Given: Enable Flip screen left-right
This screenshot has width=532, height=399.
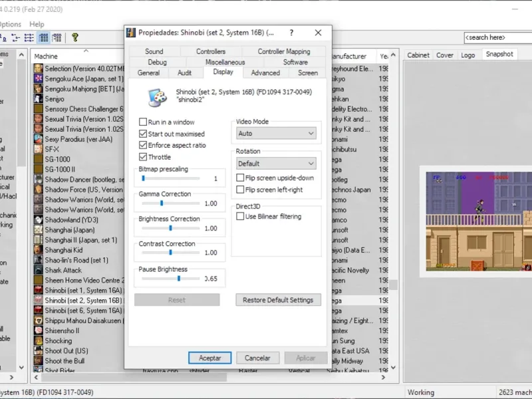Looking at the screenshot, I should 240,190.
